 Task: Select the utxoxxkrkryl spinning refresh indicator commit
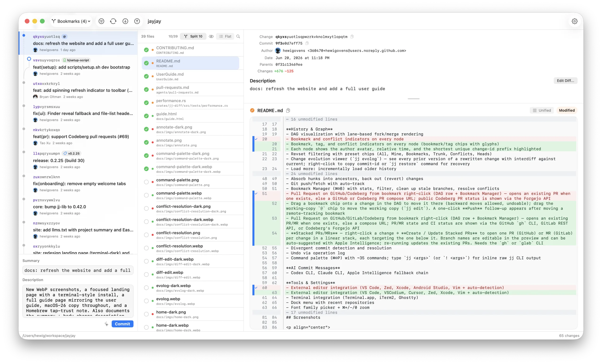point(78,90)
